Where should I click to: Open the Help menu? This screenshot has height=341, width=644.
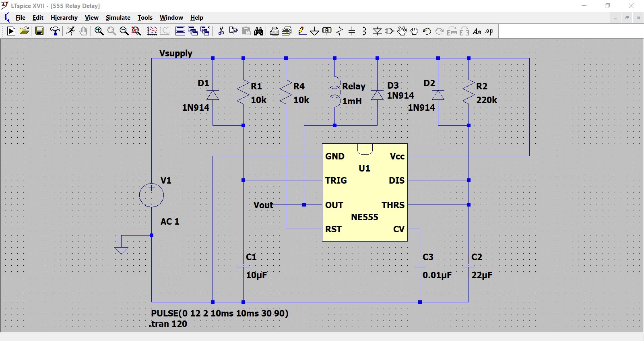[197, 18]
